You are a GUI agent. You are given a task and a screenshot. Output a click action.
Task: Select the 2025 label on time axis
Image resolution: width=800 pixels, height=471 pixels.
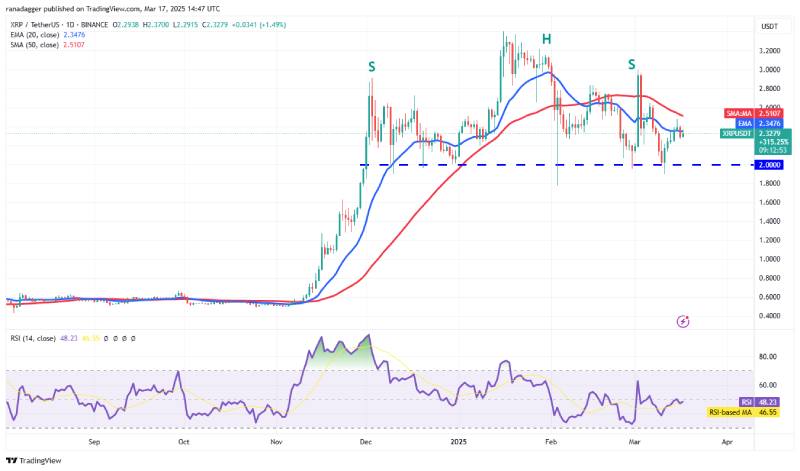459,442
